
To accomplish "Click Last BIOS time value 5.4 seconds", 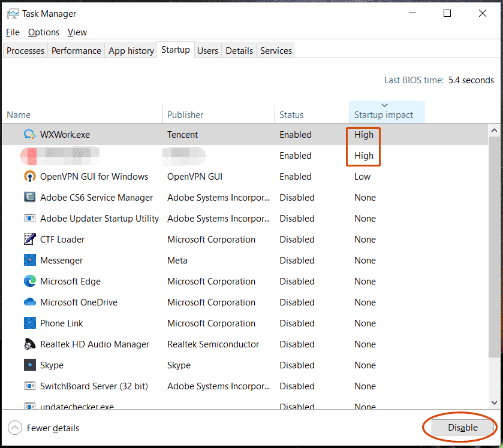I will click(x=471, y=80).
